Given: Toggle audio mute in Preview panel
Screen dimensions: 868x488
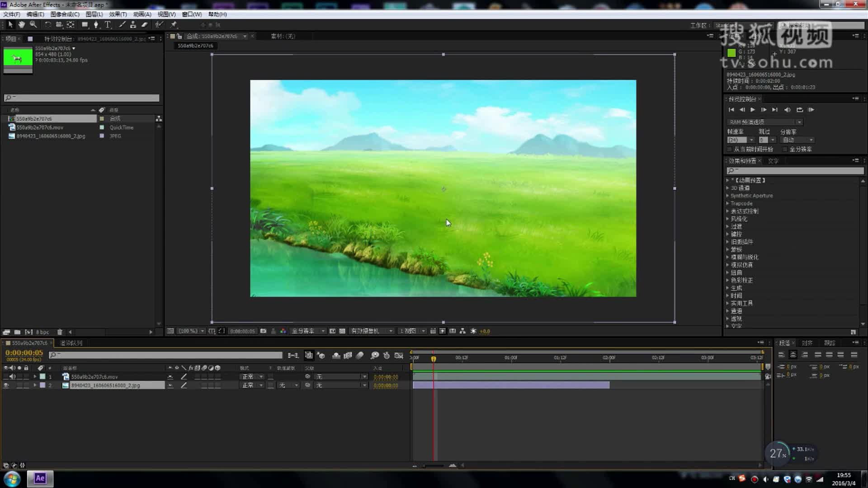Looking at the screenshot, I should click(x=787, y=110).
